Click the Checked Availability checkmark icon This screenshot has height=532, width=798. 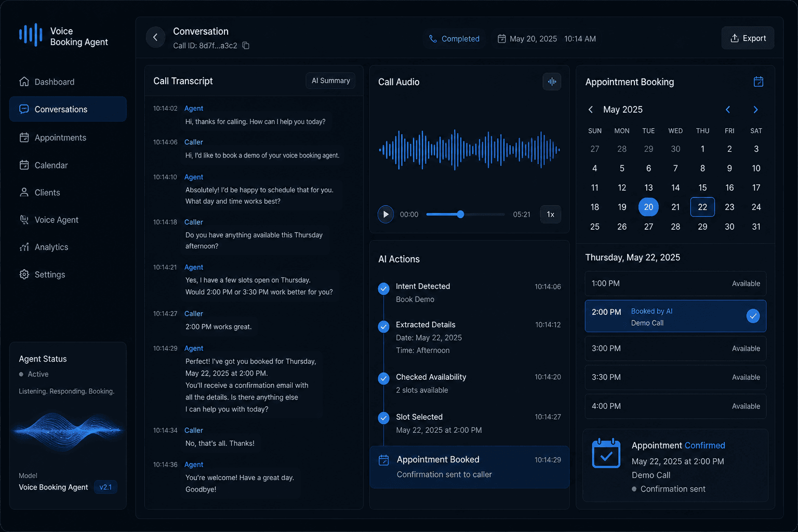coord(383,378)
